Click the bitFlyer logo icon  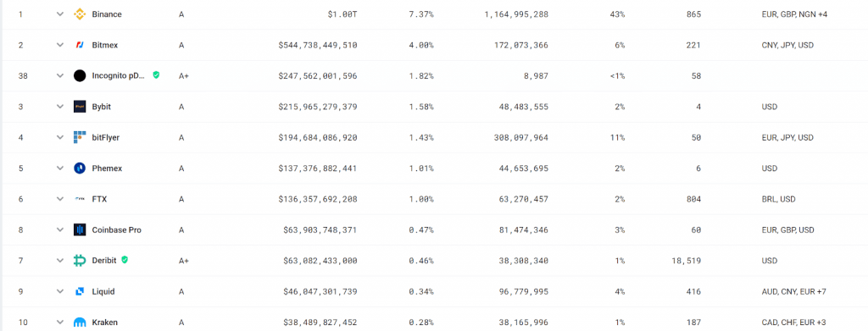(x=80, y=138)
